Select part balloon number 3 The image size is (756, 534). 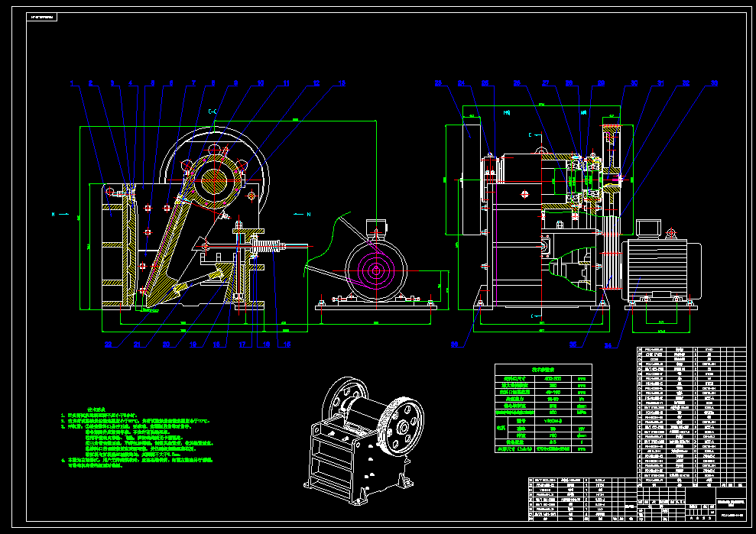[x=112, y=83]
